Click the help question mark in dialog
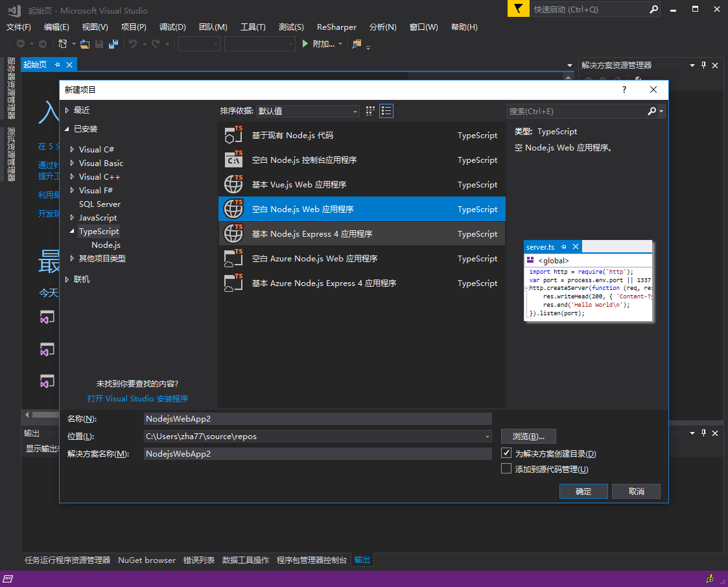 coord(624,90)
